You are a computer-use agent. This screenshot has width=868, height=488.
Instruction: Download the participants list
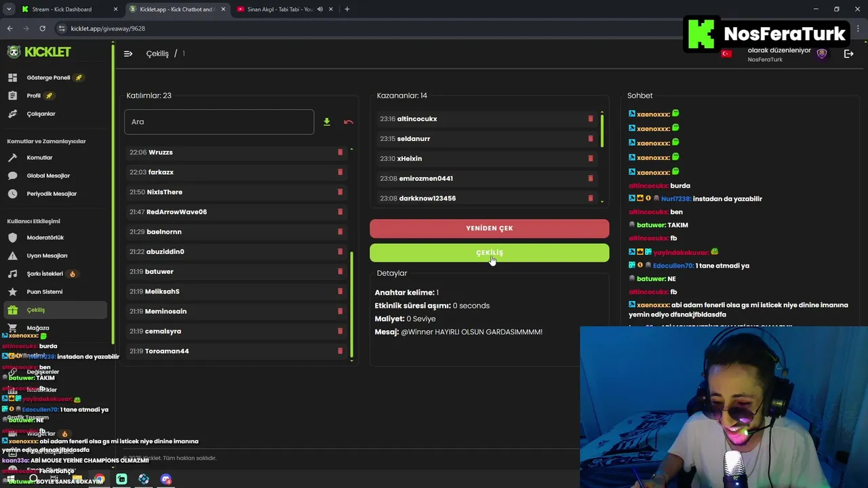pos(326,122)
